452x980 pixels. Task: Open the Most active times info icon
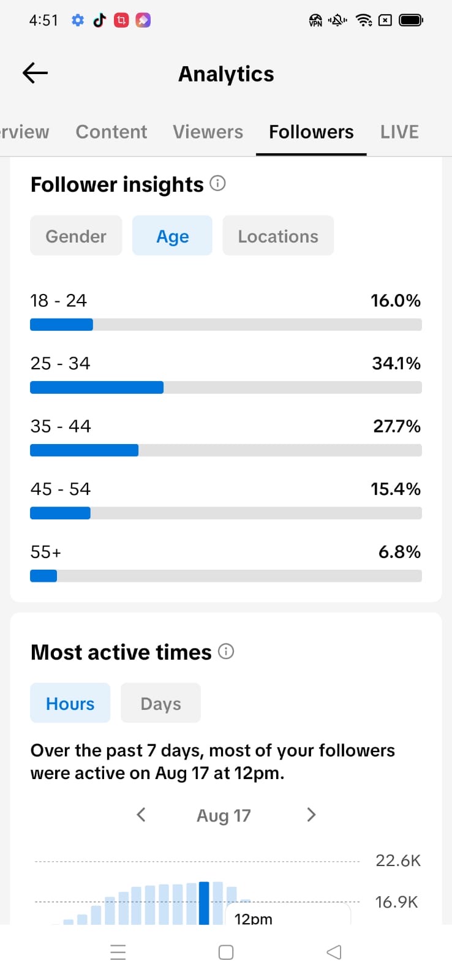226,651
